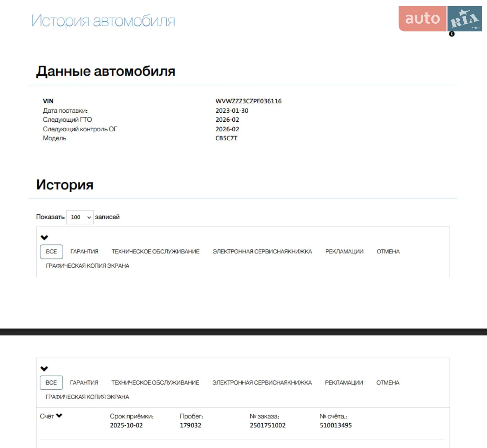Screen dimensions: 487x448
Task: Open ТЕХНИЧЕСКОЕ ОБСЛУЖИВАНИЕ tab in the upper panel
Action: (x=155, y=251)
